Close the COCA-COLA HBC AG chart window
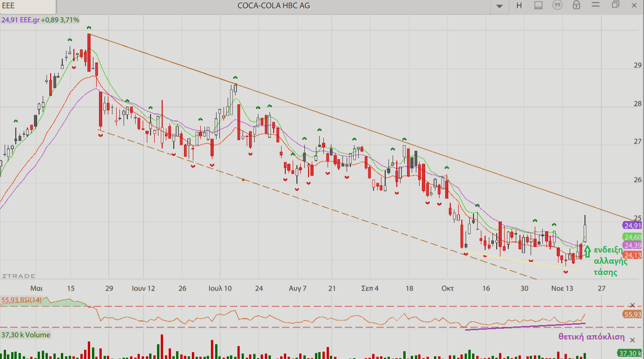This screenshot has width=644, height=359. pos(634,5)
